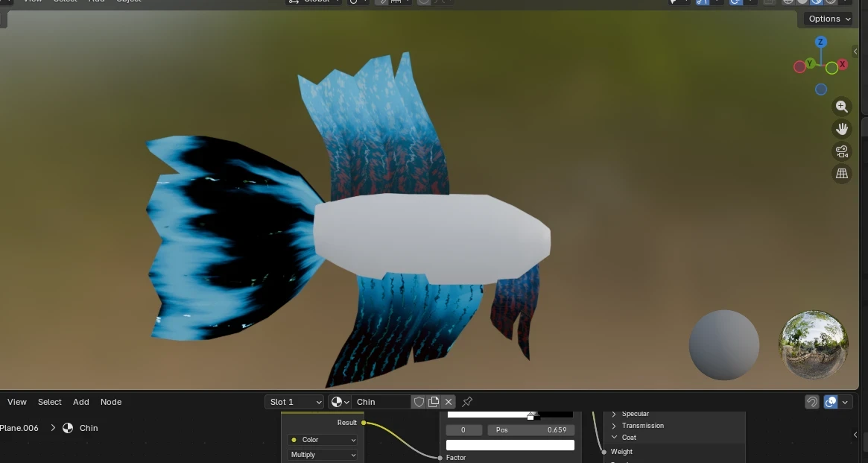Click the pan hand viewport icon
Screen dimensions: 868x463
tap(841, 128)
